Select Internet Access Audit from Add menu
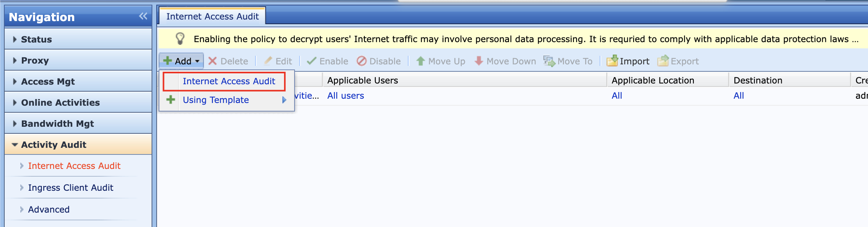This screenshot has height=227, width=868. (229, 81)
